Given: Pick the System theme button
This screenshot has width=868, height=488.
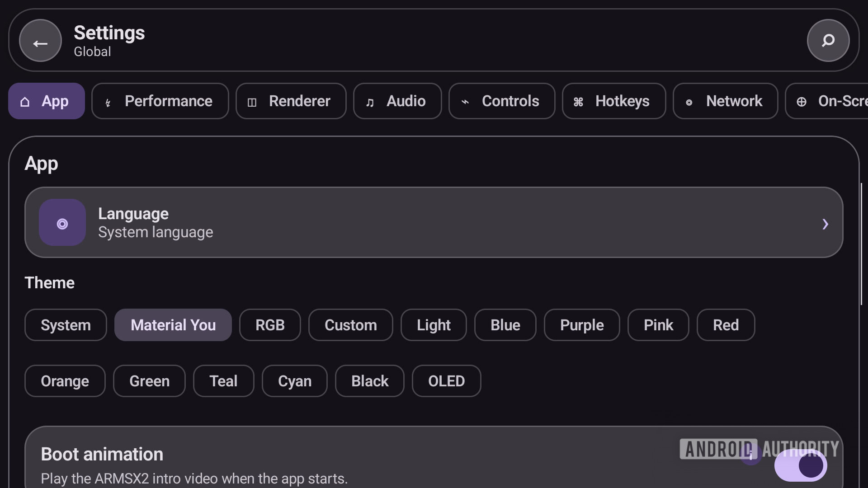Looking at the screenshot, I should point(66,325).
